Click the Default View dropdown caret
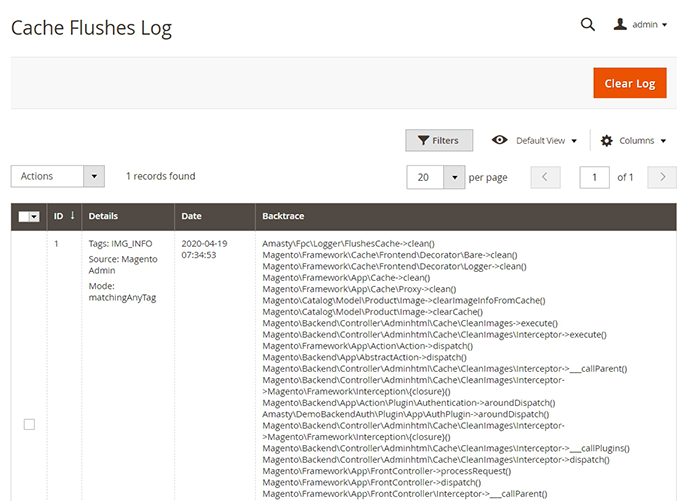This screenshot has height=501, width=684. point(574,141)
